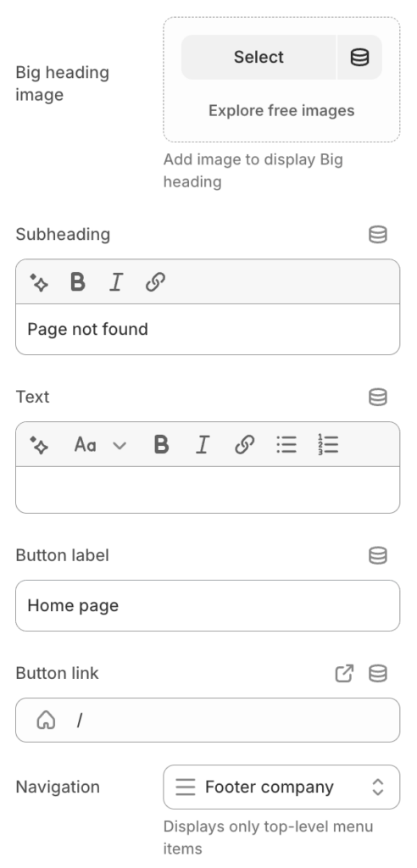Apply bulleted list in Text editor

[286, 444]
